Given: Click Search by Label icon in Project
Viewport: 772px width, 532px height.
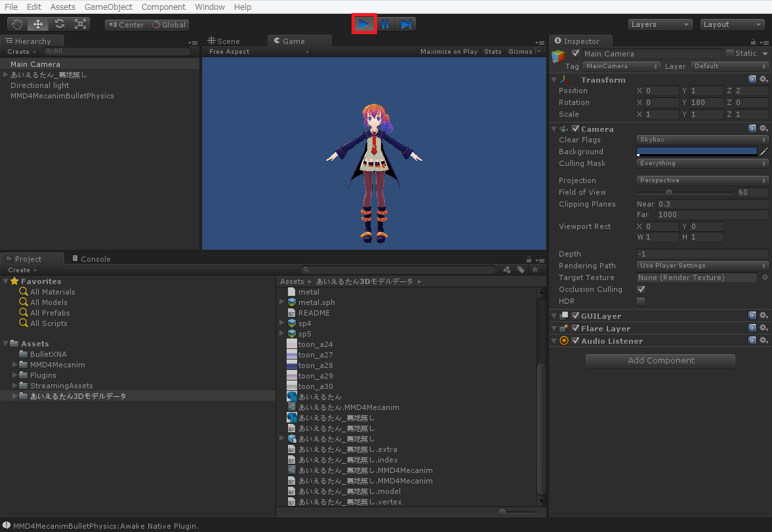Looking at the screenshot, I should 521,270.
